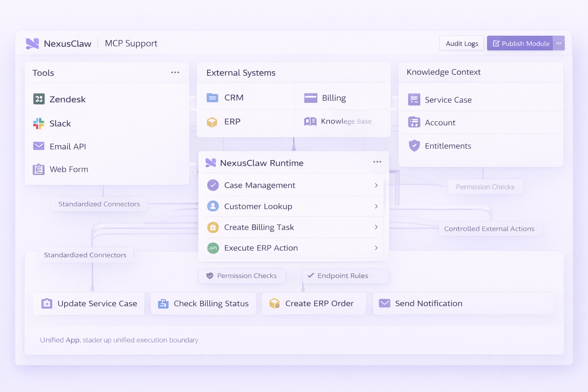The width and height of the screenshot is (588, 392).
Task: Open the Tools panel overflow menu
Action: 175,72
